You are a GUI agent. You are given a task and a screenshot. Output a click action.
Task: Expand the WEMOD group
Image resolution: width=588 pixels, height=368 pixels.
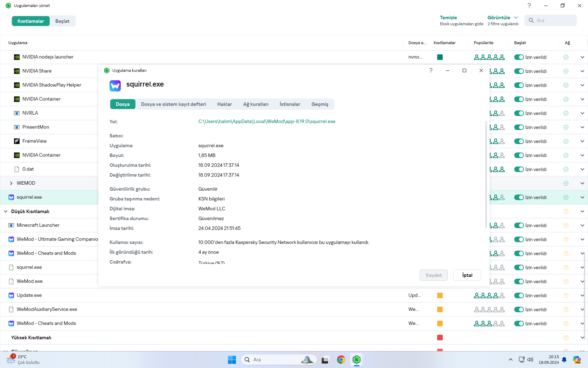[x=11, y=183]
